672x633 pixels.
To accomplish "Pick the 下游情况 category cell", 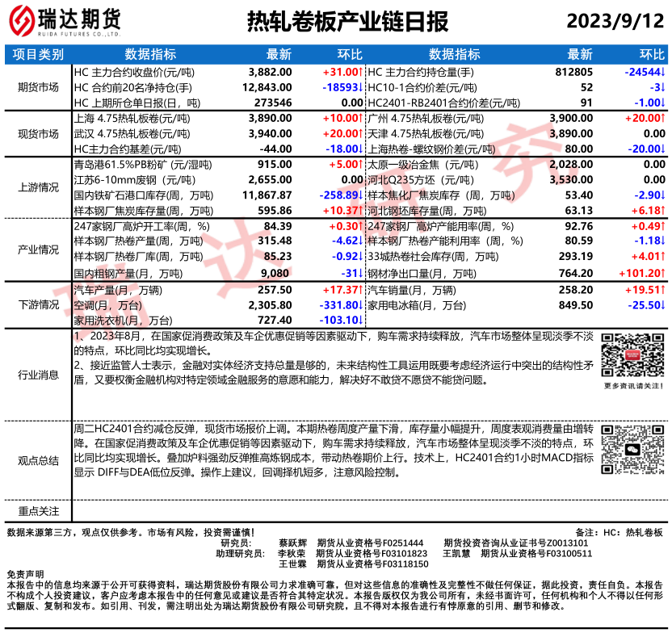I will [x=37, y=304].
